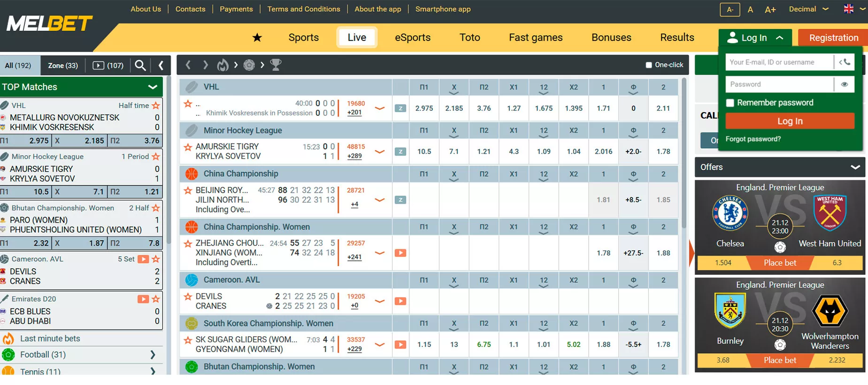Open language flag dropdown
Screen dimensions: 868x385
(x=854, y=9)
